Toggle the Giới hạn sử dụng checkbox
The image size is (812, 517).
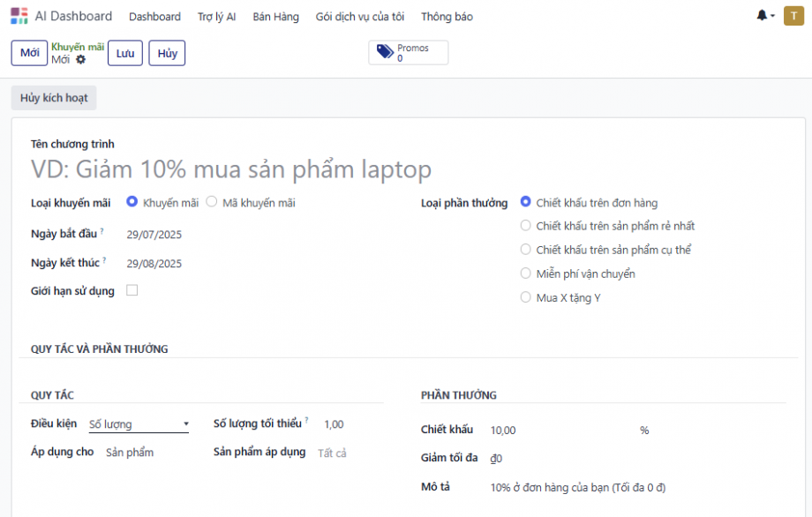(x=132, y=290)
